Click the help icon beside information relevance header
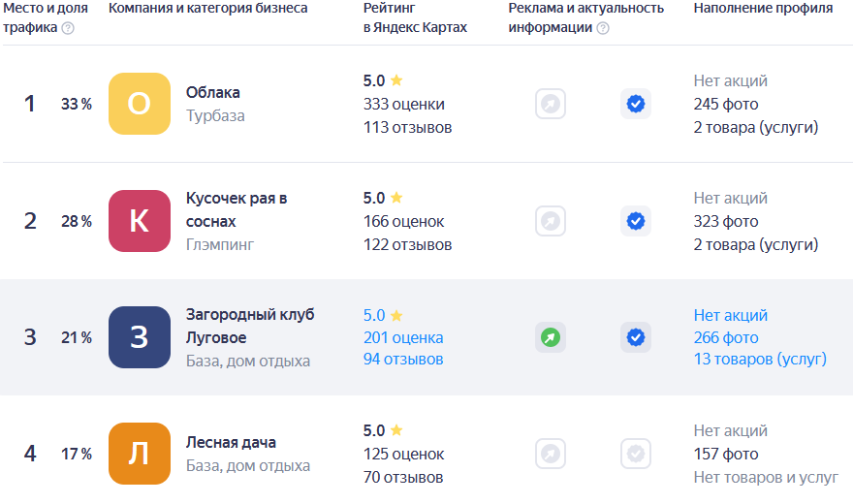This screenshot has height=504, width=853. point(603,28)
